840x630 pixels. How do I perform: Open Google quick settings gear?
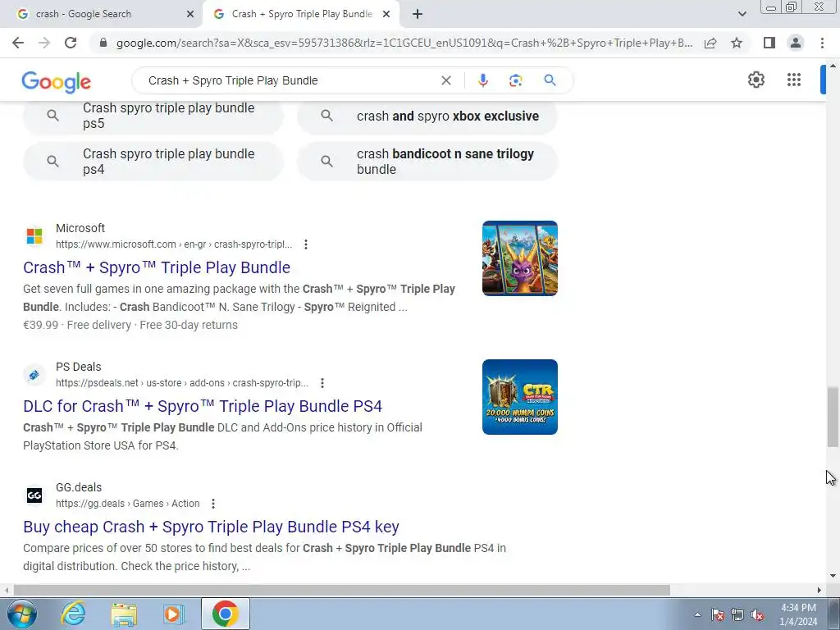(x=756, y=80)
